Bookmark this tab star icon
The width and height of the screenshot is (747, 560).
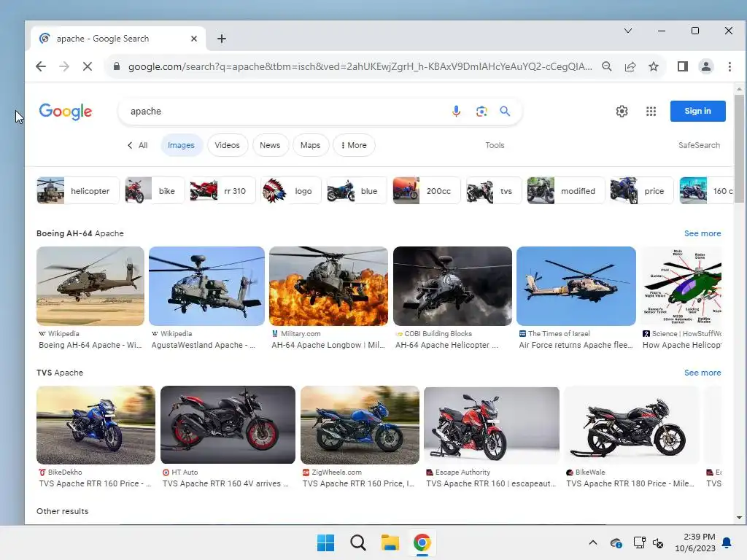[654, 66]
